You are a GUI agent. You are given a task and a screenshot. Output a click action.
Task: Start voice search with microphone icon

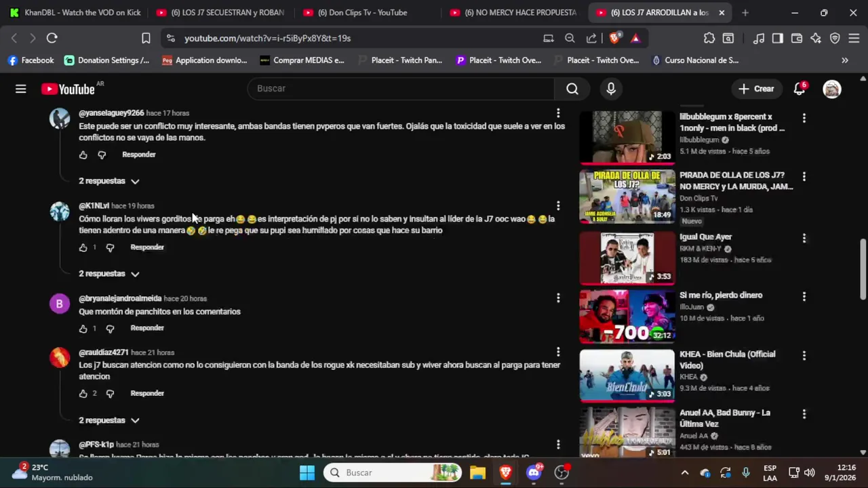611,89
